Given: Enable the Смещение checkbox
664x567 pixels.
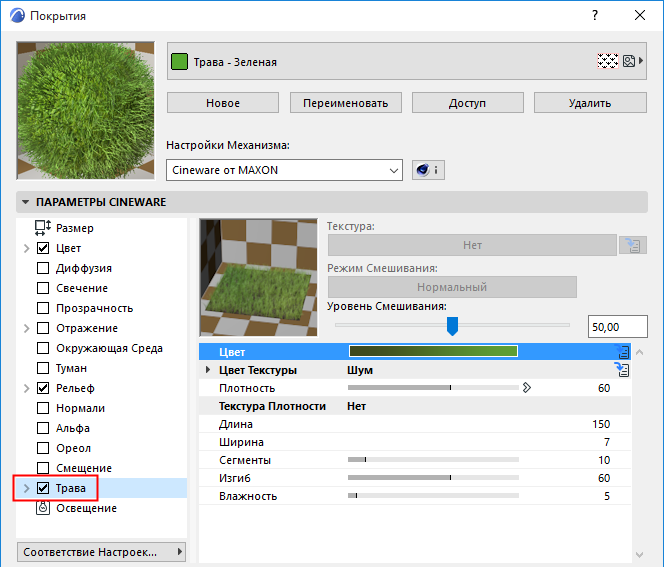Looking at the screenshot, I should pyautogui.click(x=43, y=468).
